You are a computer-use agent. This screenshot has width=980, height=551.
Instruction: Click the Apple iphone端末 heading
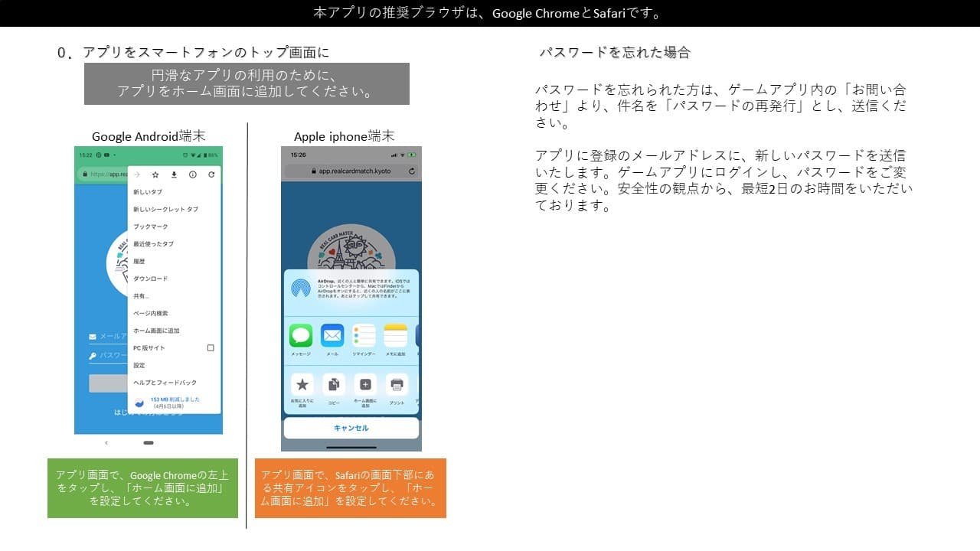click(345, 136)
